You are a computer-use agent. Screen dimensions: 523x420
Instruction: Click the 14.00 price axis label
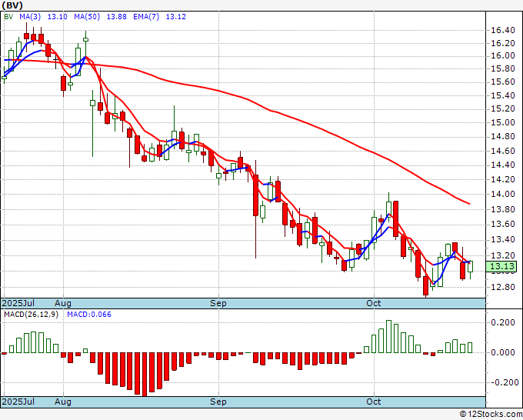pos(503,194)
